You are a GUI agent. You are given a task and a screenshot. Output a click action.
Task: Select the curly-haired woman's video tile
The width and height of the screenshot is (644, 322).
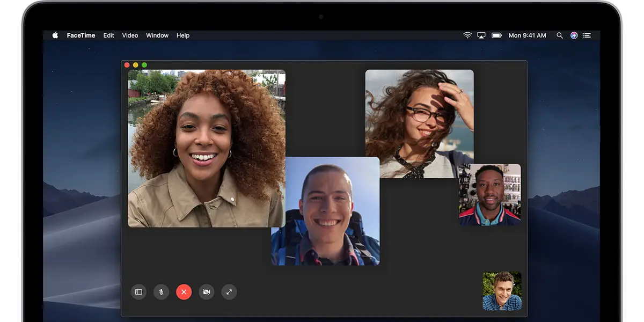click(x=207, y=149)
